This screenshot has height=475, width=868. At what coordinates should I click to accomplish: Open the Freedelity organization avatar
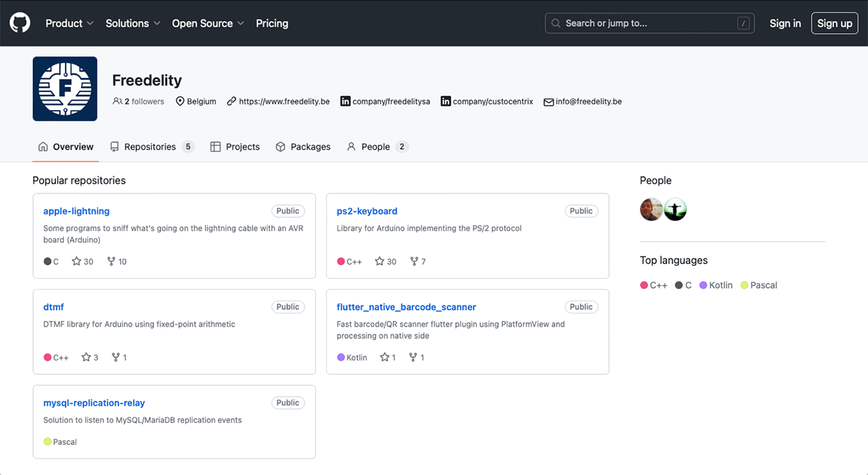(x=65, y=89)
